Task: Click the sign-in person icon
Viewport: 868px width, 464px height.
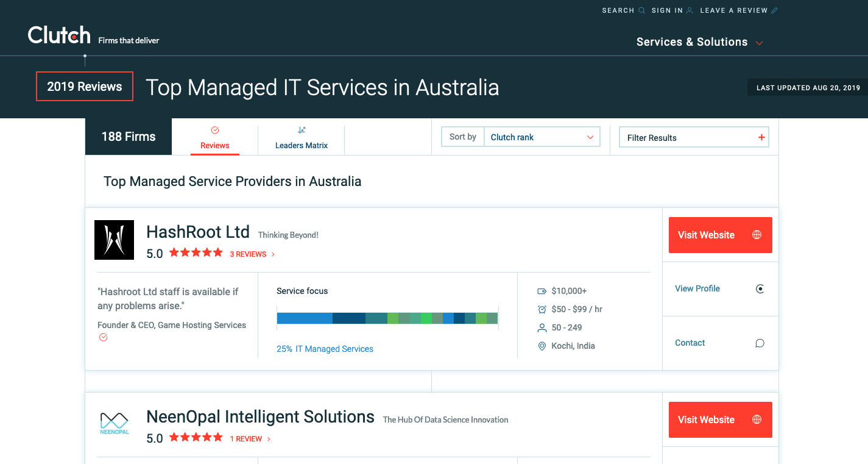Action: tap(690, 10)
